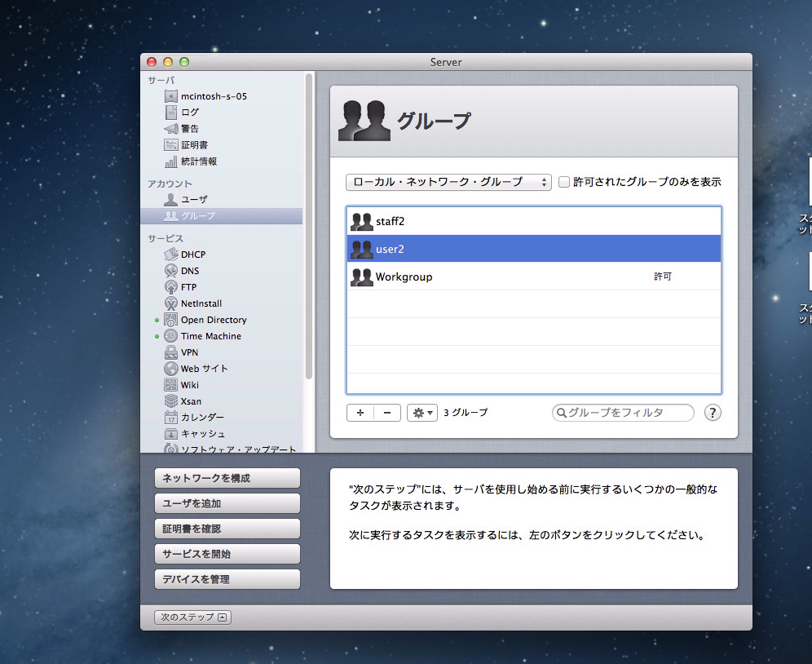Collapse the 次のステップ panel
The width and height of the screenshot is (812, 664).
192,618
